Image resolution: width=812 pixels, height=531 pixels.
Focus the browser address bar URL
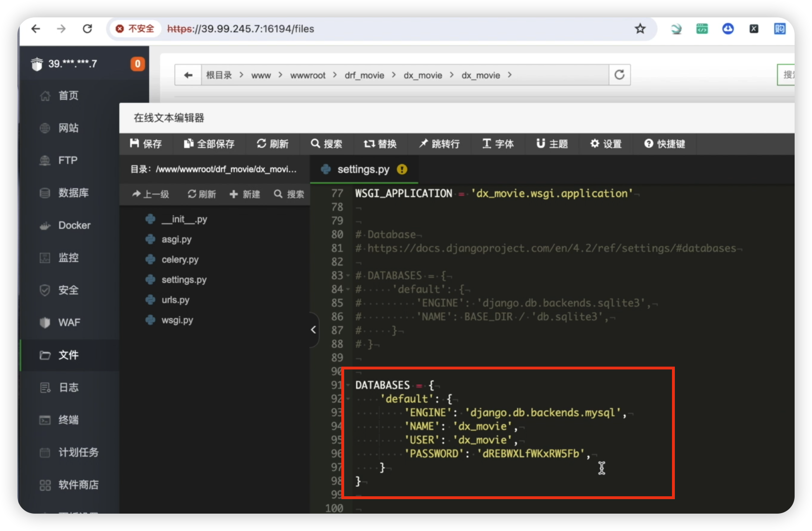click(x=240, y=29)
